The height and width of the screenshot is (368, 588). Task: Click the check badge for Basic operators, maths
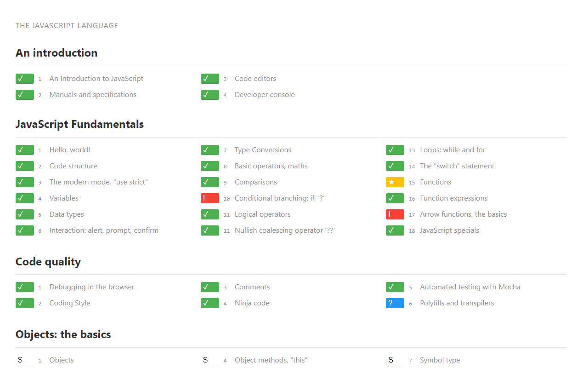click(x=210, y=166)
